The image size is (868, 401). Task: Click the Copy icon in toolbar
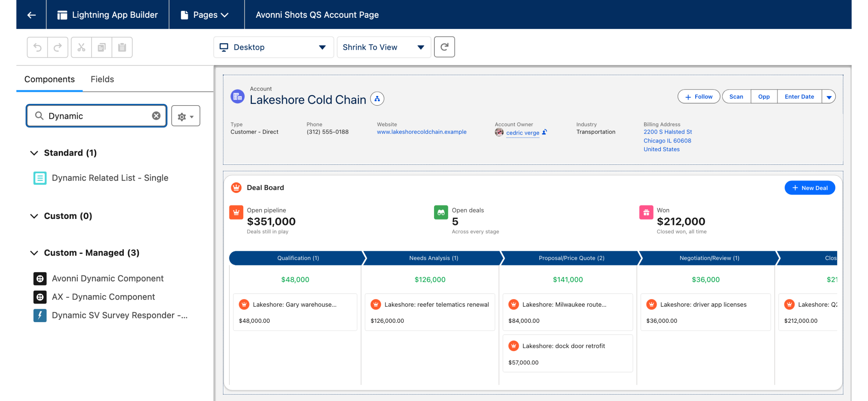tap(102, 47)
